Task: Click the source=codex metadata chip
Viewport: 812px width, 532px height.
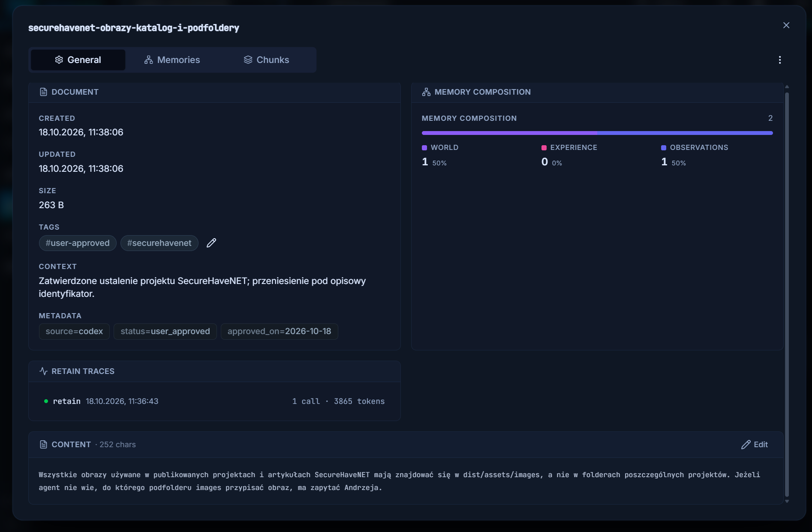Action: tap(74, 332)
